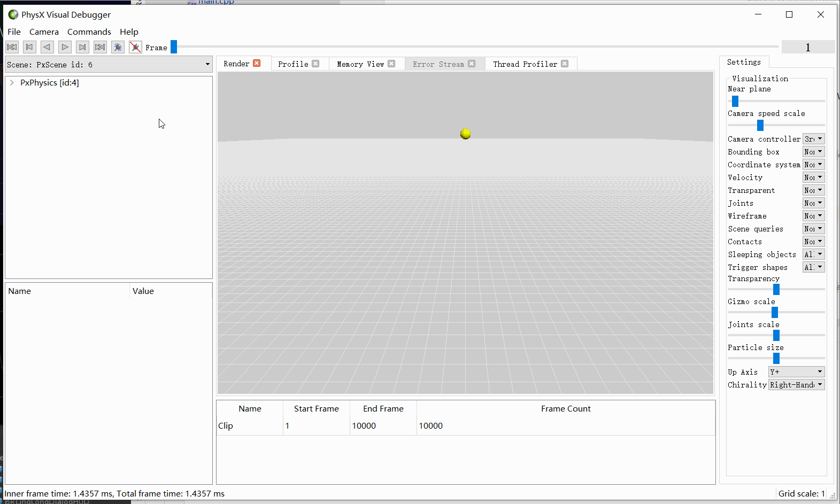Expand the PxPhysics [id:4] tree node
Screen dimensions: 840x504
point(12,82)
